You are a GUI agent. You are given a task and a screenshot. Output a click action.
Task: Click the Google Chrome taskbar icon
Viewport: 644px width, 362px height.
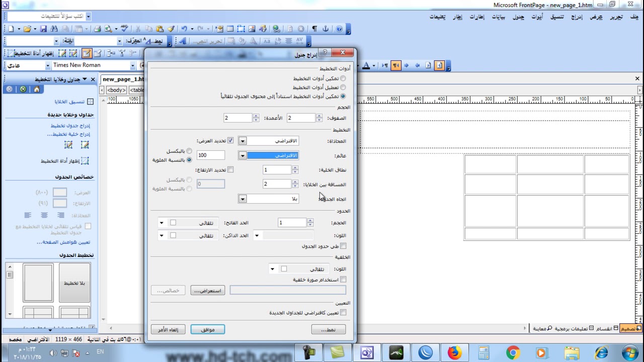[513, 353]
